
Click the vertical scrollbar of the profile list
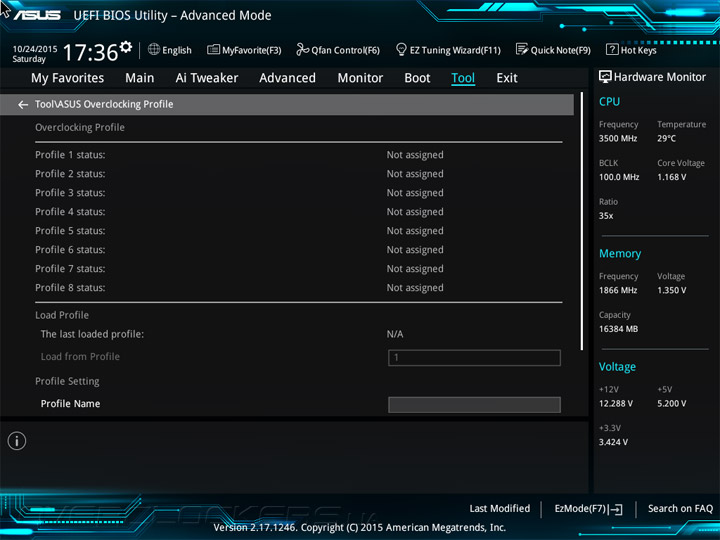[x=582, y=221]
